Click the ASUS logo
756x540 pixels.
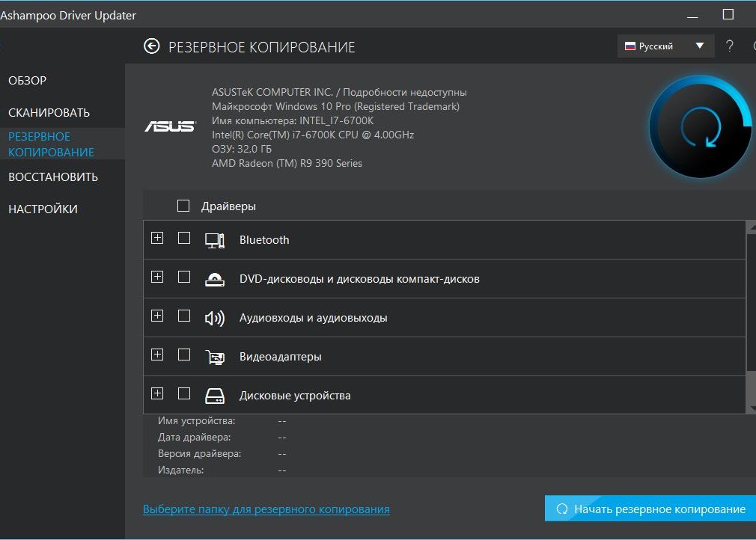pyautogui.click(x=170, y=126)
